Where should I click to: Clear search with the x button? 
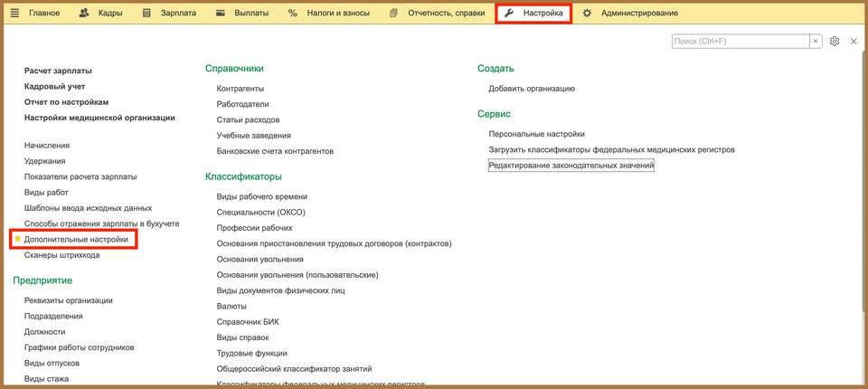[816, 42]
